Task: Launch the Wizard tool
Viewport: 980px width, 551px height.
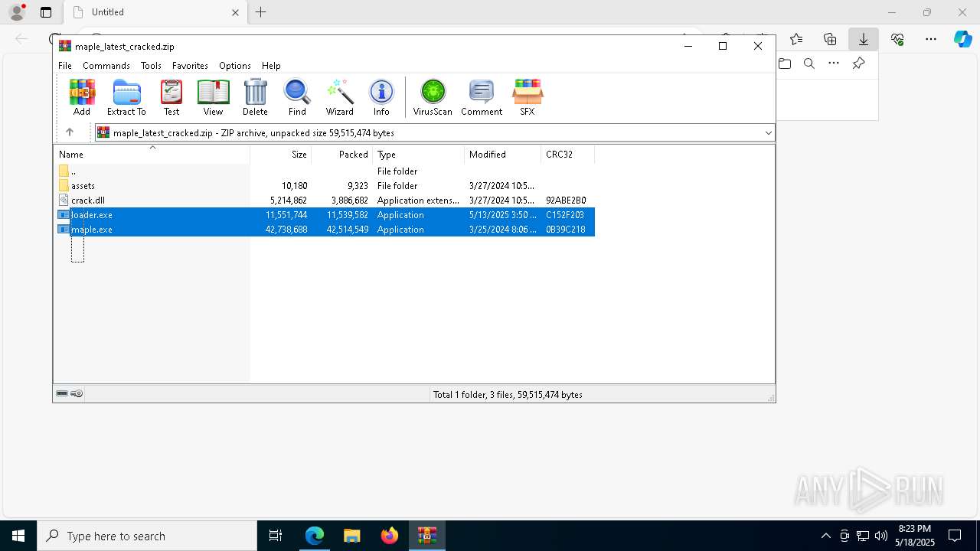Action: pyautogui.click(x=339, y=97)
